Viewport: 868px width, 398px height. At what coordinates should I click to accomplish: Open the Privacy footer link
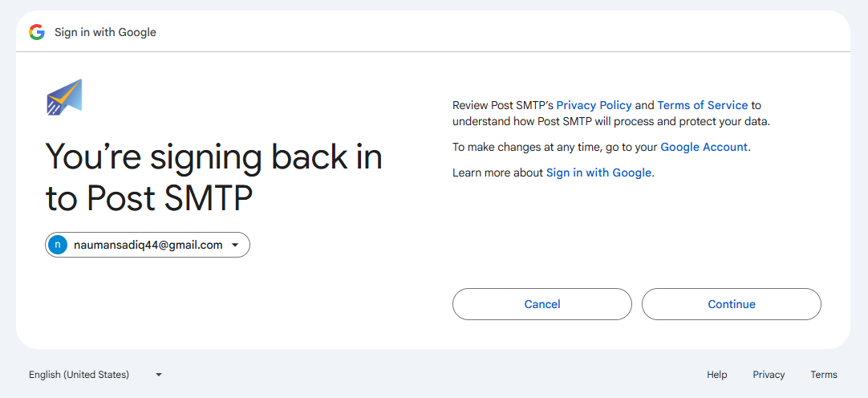click(769, 375)
